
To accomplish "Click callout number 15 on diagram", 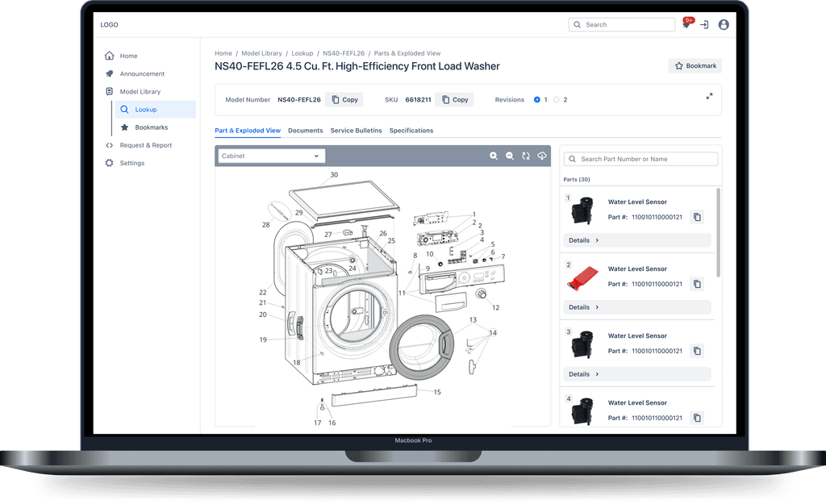I will click(437, 393).
